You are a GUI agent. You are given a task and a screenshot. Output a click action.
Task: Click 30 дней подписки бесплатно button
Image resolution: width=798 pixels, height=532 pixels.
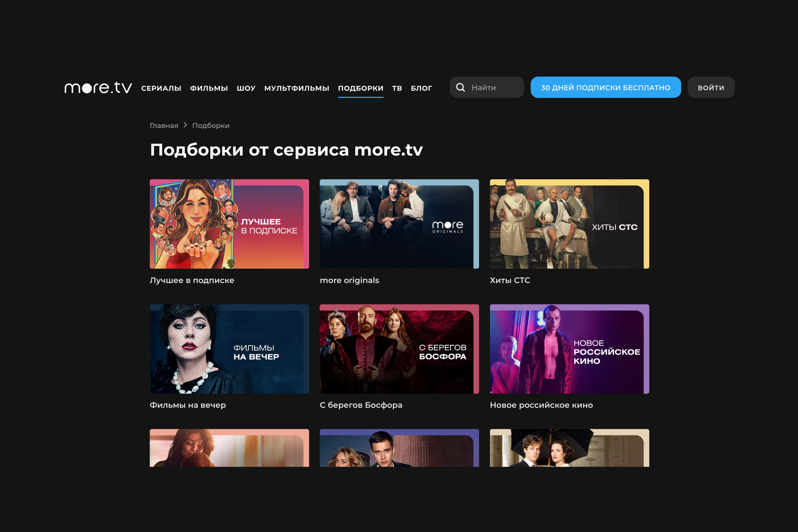coord(606,87)
